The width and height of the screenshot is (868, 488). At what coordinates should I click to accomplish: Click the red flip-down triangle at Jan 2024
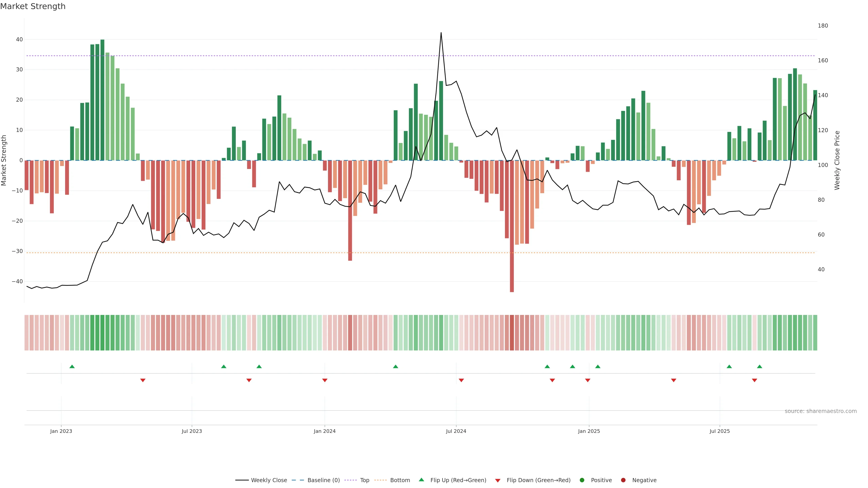(x=325, y=380)
